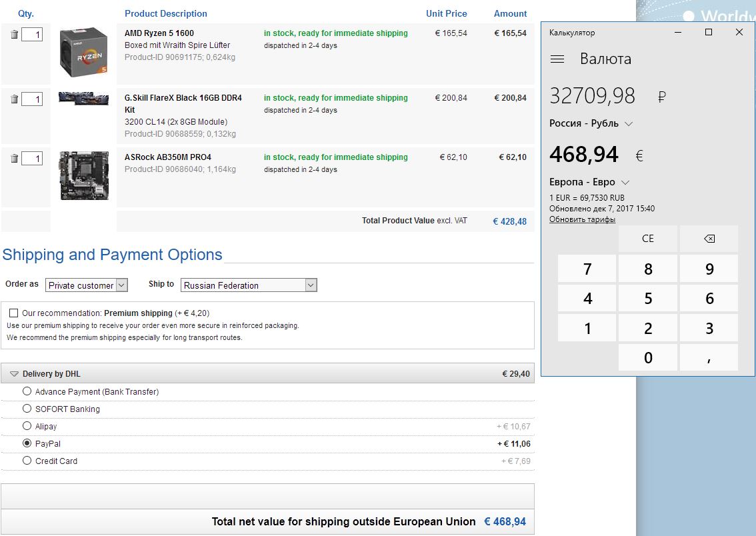This screenshot has height=536, width=756.
Task: Delete the AMD Ryzen 5 1600 item
Action: click(x=14, y=35)
